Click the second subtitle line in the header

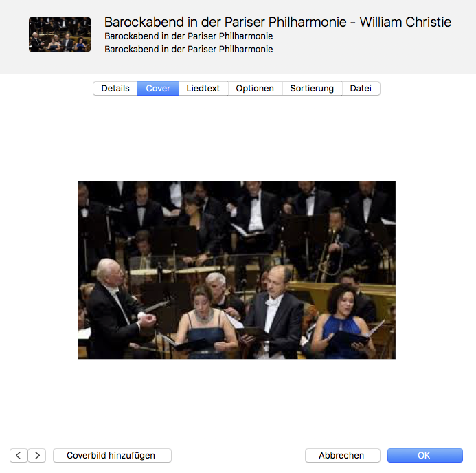click(189, 49)
